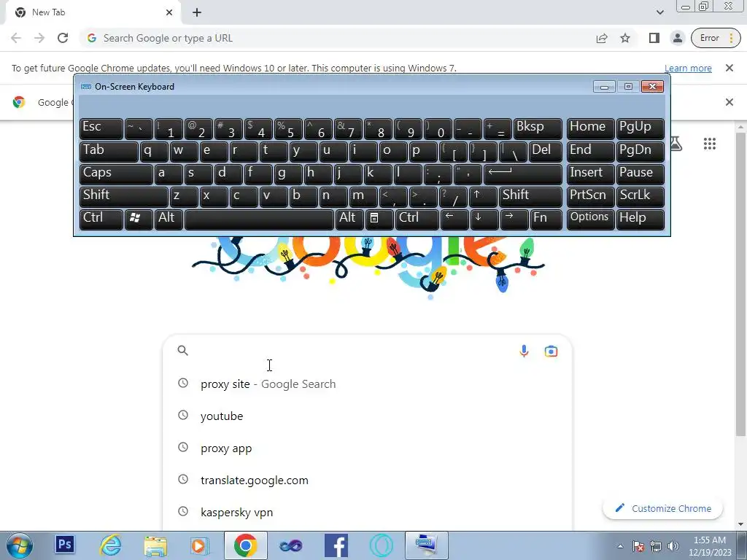Toggle the Caps key on the keyboard

pyautogui.click(x=116, y=174)
